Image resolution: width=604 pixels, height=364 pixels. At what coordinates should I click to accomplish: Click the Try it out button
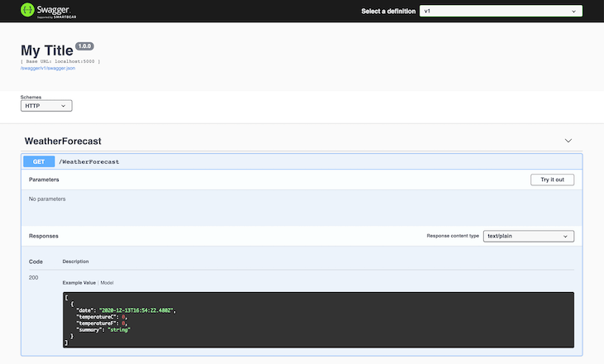tap(552, 180)
